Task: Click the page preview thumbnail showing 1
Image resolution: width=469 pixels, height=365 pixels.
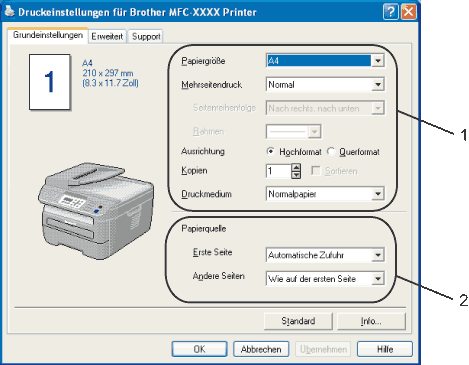Action: pos(50,82)
